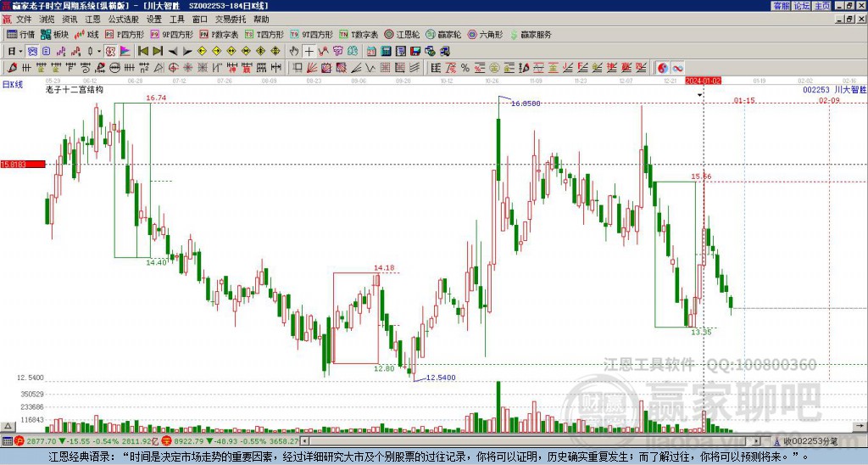Toggle the yin-yang icon
Viewport: 868px width, 465px height.
(663, 68)
